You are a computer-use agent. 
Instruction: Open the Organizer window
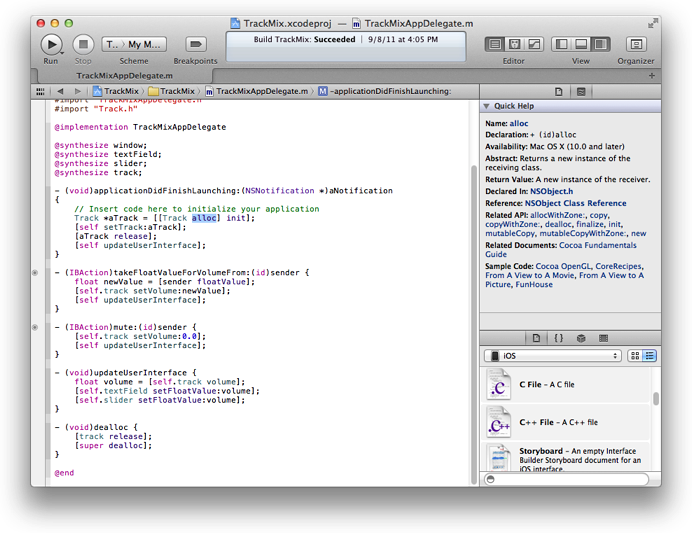636,44
